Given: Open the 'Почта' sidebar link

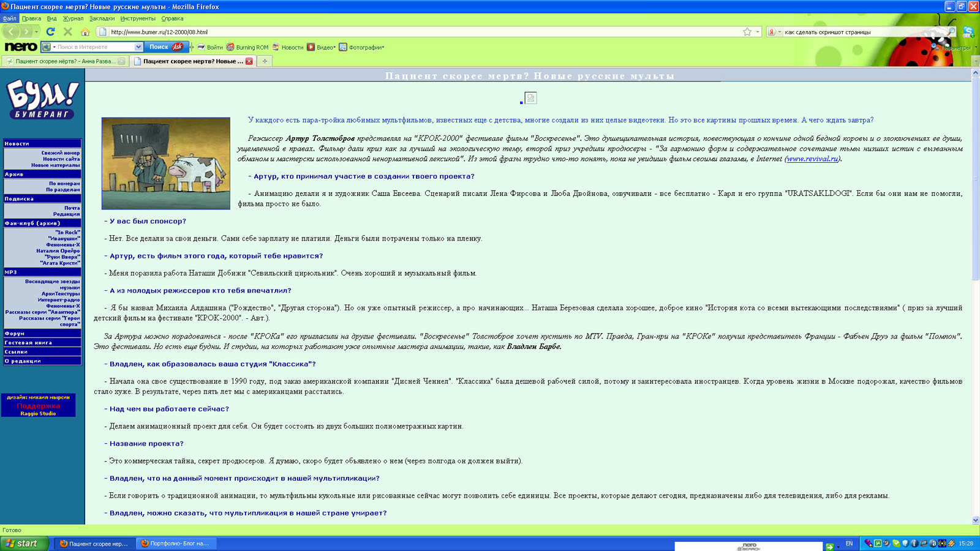Looking at the screenshot, I should click(x=72, y=208).
